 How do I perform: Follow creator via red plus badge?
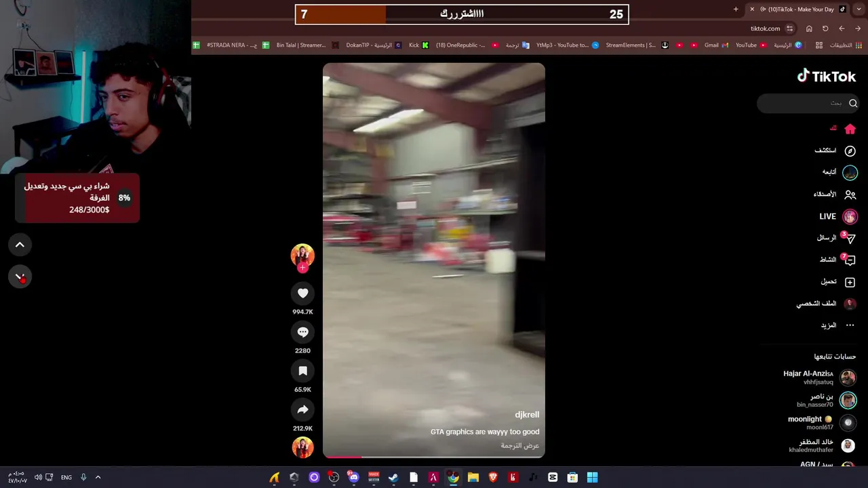tap(302, 268)
